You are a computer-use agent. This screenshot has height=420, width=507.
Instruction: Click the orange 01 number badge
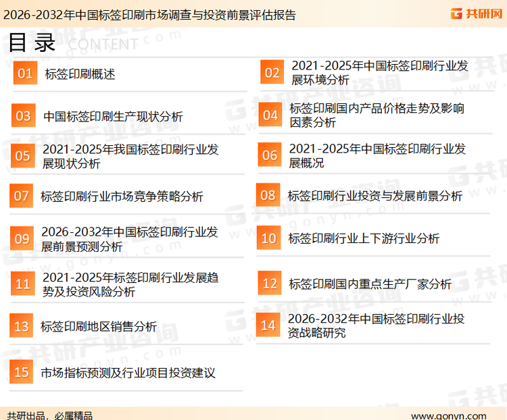coord(25,73)
